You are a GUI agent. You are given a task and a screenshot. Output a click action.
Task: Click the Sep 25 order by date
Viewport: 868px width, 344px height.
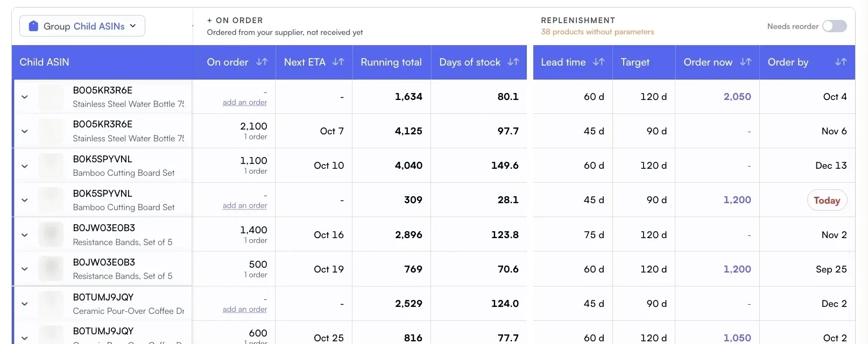tap(831, 269)
